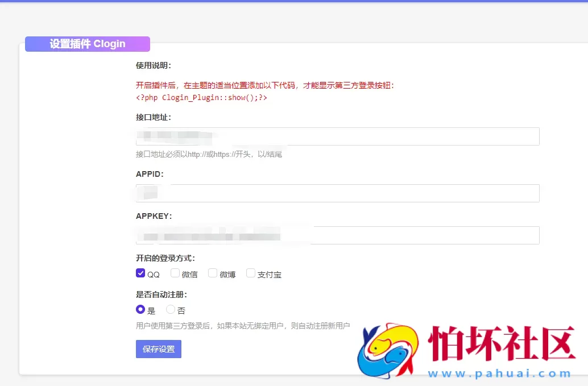This screenshot has height=386, width=588.
Task: Click the APPKEY field label
Action: [154, 216]
